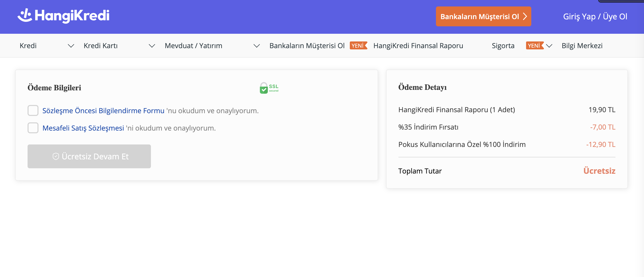Click Giriş Yap / Üye Ol link

pos(595,16)
